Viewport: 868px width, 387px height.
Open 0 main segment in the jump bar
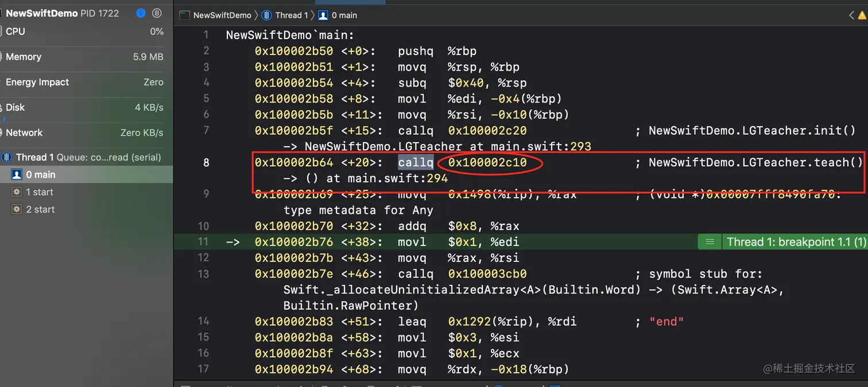[338, 15]
